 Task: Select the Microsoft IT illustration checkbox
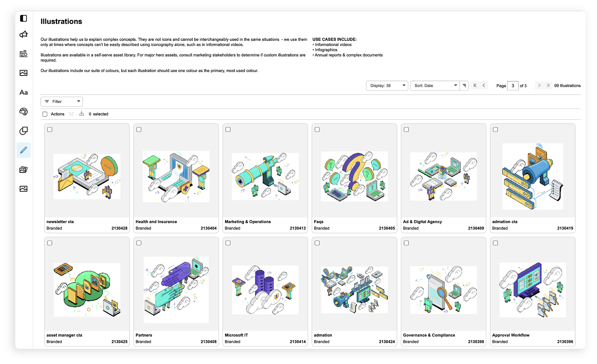228,243
